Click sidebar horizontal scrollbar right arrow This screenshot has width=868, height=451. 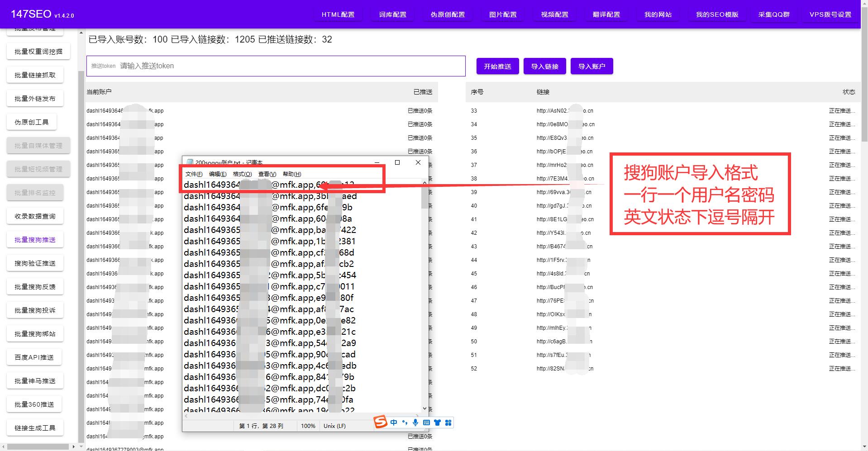tap(73, 446)
